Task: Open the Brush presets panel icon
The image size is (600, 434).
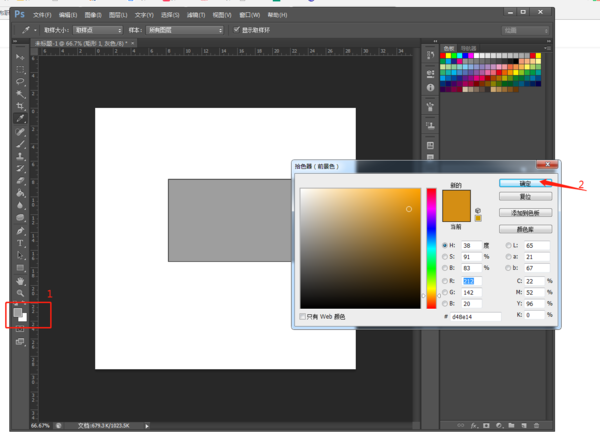Action: pyautogui.click(x=430, y=106)
